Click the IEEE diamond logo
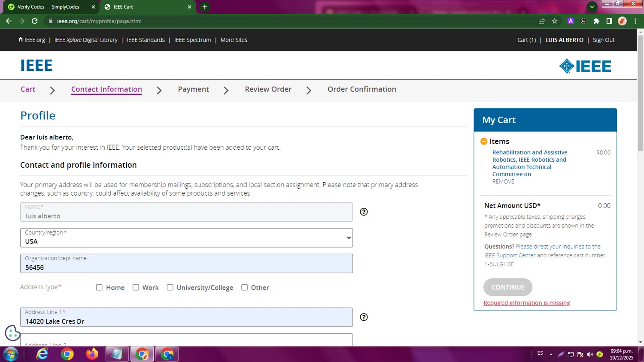The height and width of the screenshot is (362, 644). tap(585, 66)
